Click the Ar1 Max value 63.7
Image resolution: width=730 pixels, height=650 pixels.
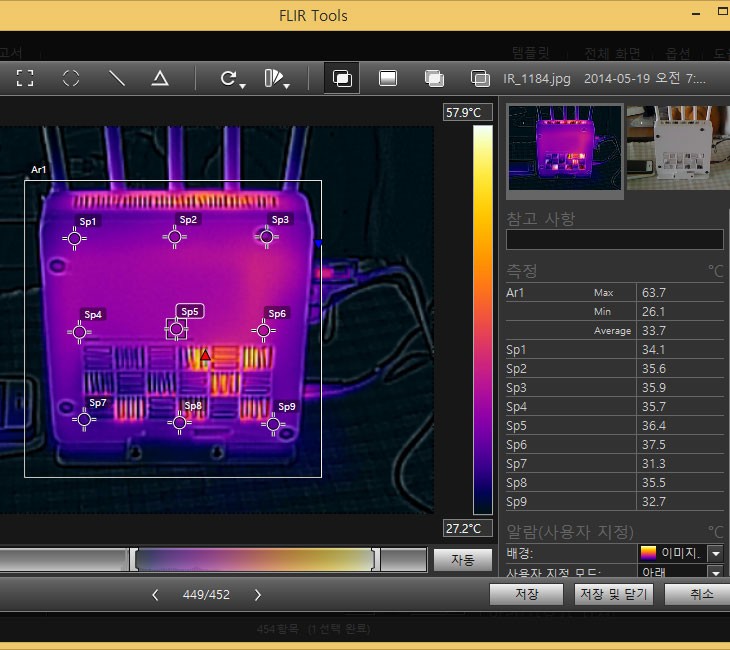[x=654, y=293]
